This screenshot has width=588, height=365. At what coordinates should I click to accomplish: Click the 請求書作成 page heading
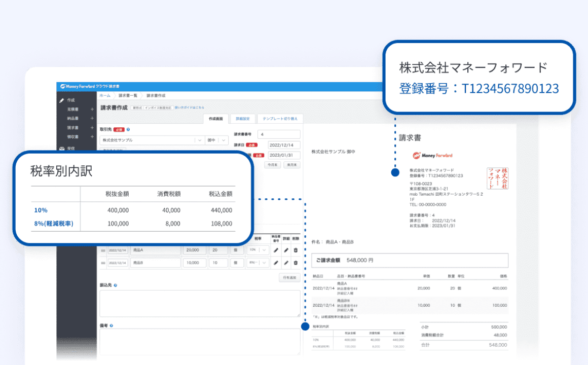pos(114,108)
